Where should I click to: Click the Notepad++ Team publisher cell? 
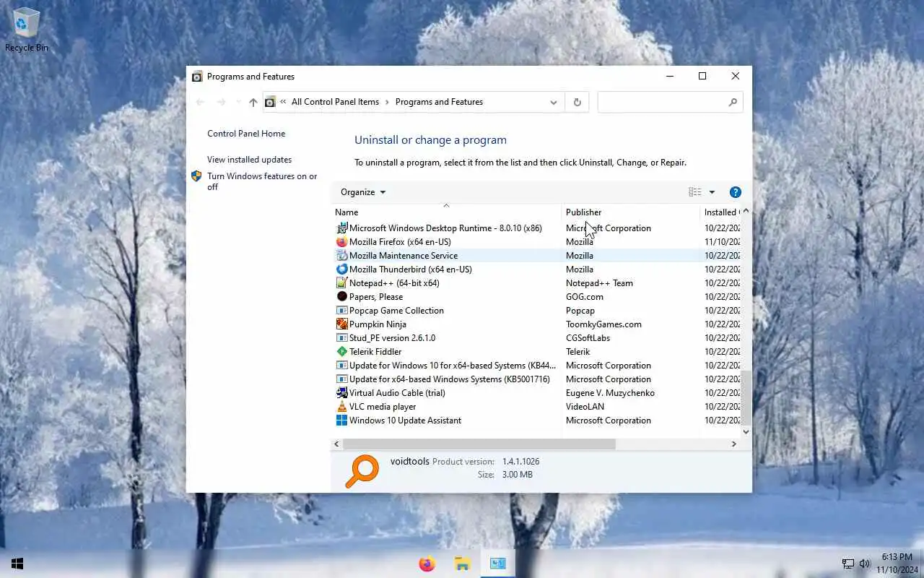[x=599, y=283]
